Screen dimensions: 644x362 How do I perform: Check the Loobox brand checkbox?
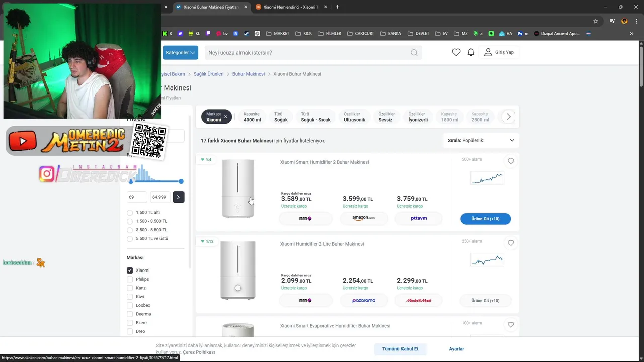[130, 305]
